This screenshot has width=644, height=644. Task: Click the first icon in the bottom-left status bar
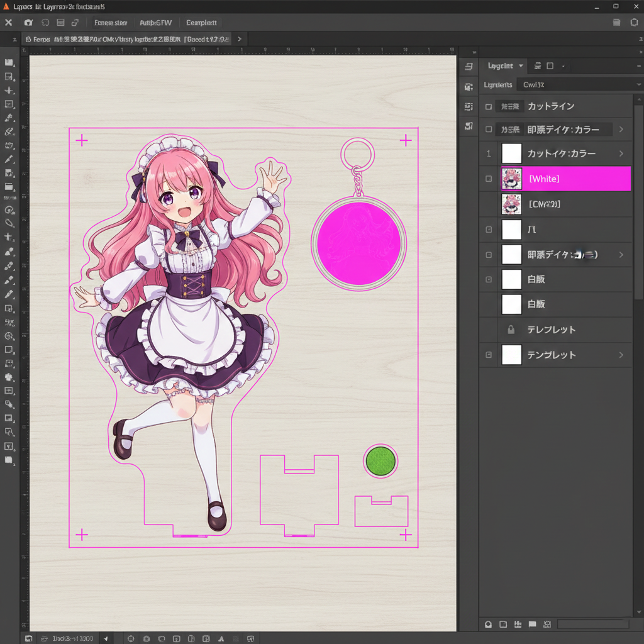[x=28, y=638]
